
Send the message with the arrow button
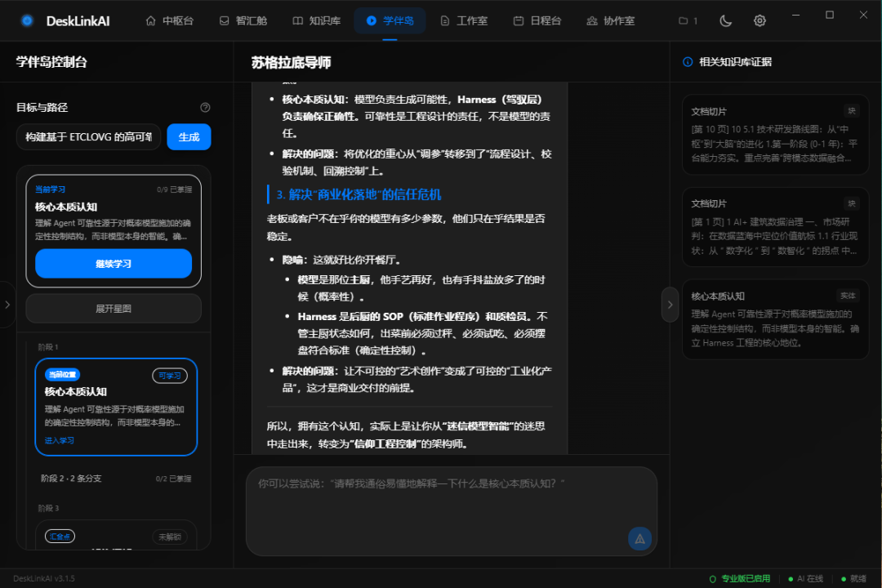639,538
